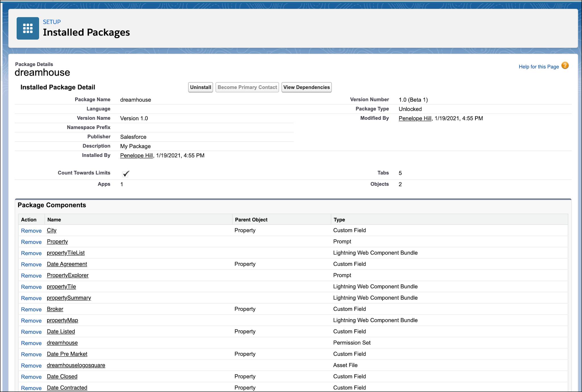Open the Property prompt link
The image size is (582, 392).
click(57, 242)
